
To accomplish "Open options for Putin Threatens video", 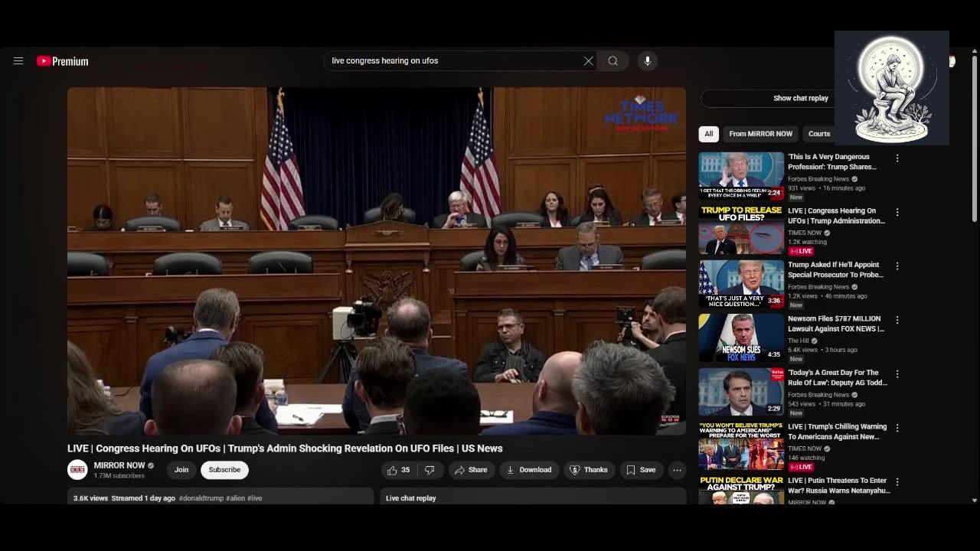I will click(x=897, y=482).
